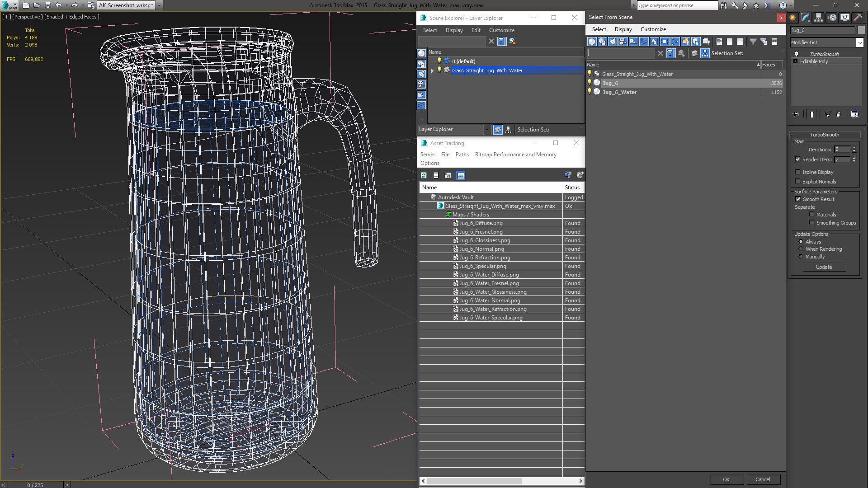Toggle visibility bulb of Glass_Straight_Jug_With_Water layer
Viewport: 868px width, 488px height.
(x=439, y=70)
